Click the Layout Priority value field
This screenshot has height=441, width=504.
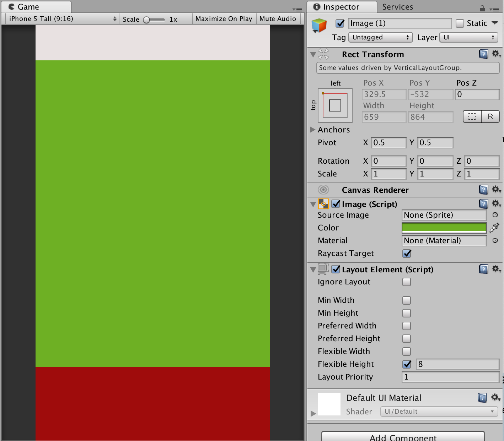pyautogui.click(x=450, y=377)
